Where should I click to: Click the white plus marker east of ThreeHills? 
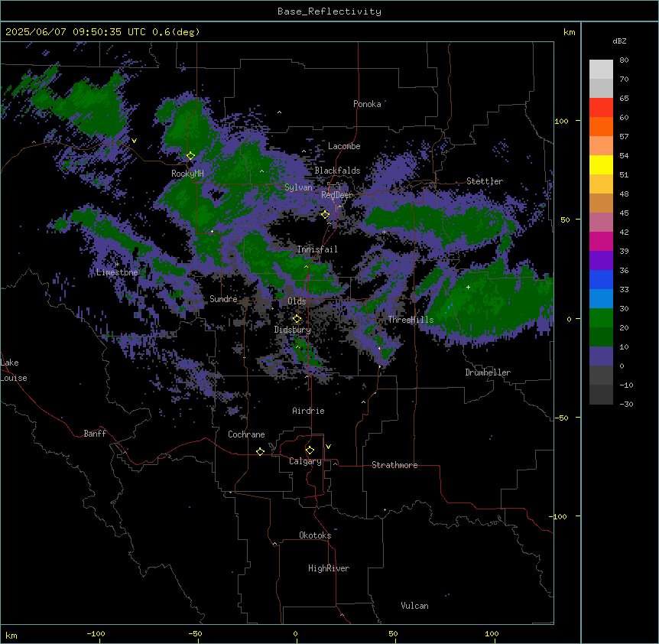468,287
